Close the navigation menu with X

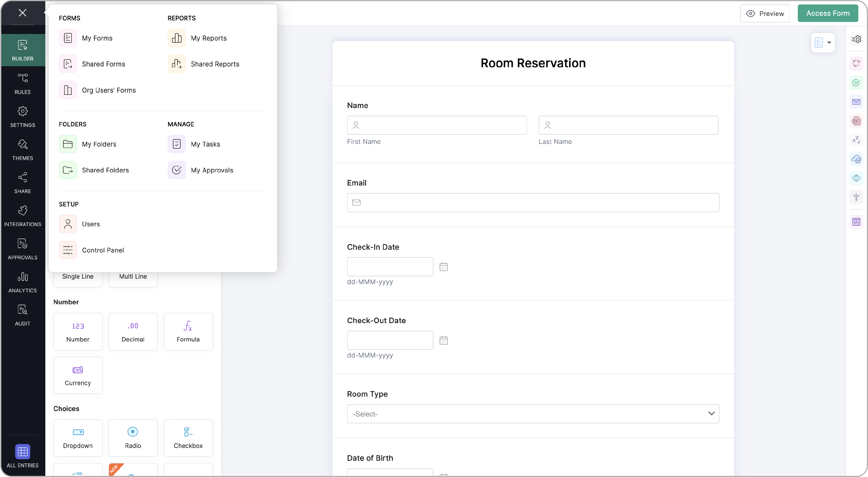pos(23,13)
